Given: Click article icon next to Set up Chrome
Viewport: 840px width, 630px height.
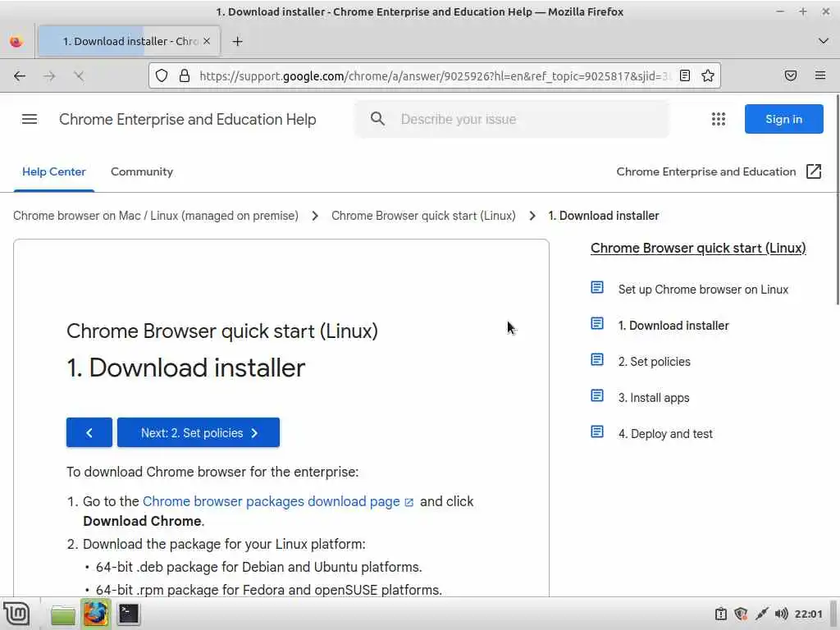Looking at the screenshot, I should coord(597,288).
